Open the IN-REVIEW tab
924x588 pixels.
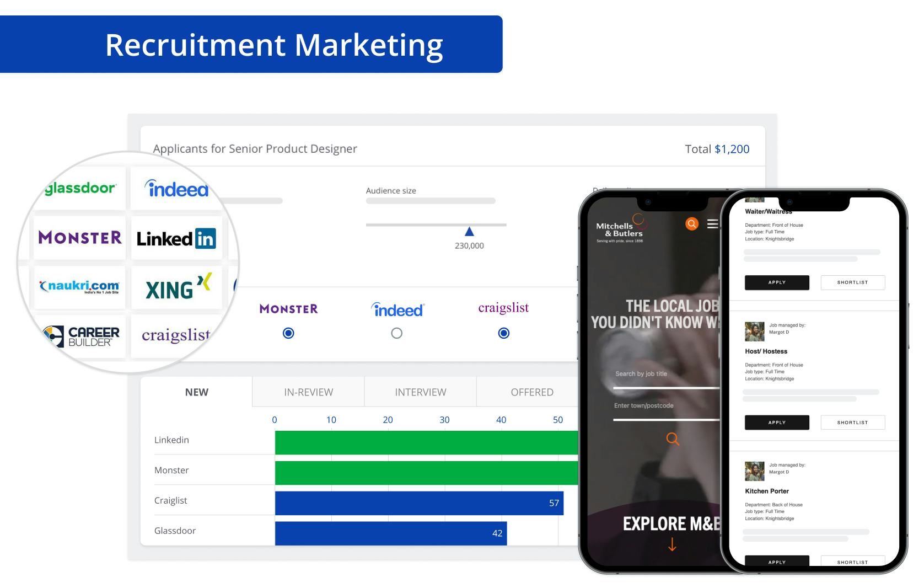pos(308,392)
